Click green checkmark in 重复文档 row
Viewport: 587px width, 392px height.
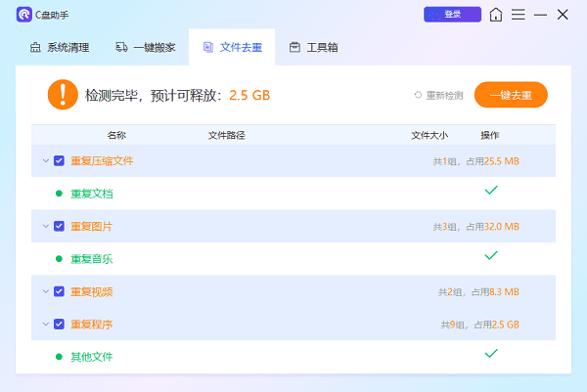coord(491,190)
